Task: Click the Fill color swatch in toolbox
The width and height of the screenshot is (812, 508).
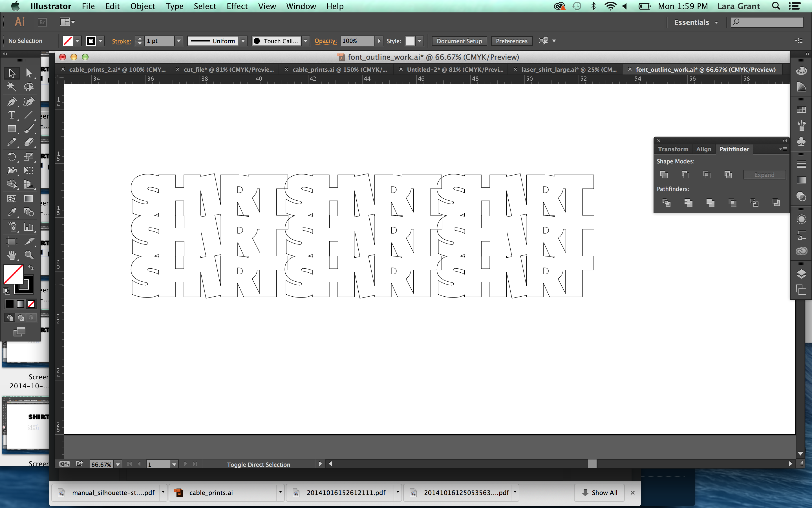Action: [x=13, y=274]
